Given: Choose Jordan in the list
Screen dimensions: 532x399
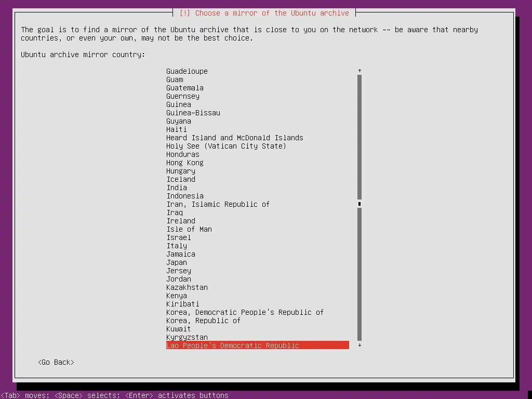Looking at the screenshot, I should (x=179, y=279).
